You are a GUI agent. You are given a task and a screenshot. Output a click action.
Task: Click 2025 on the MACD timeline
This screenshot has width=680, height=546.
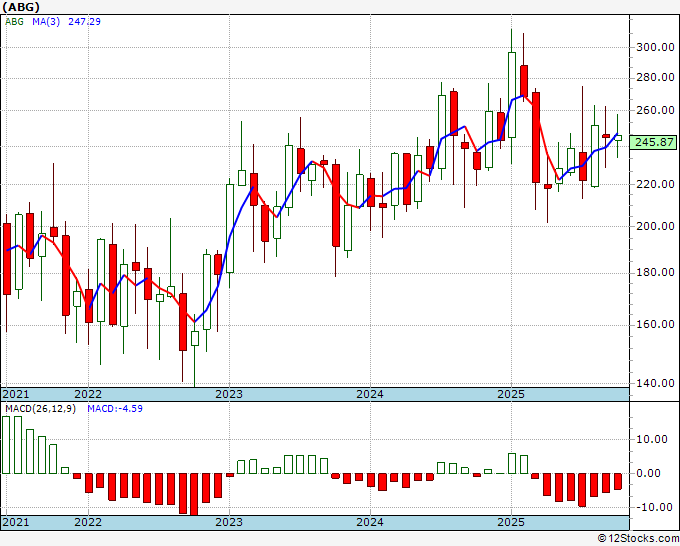point(511,522)
